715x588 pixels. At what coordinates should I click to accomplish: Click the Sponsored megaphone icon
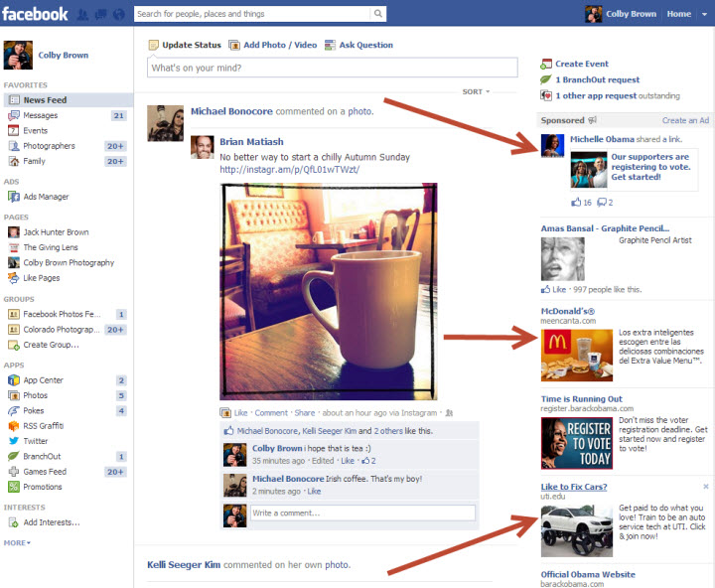(x=592, y=120)
